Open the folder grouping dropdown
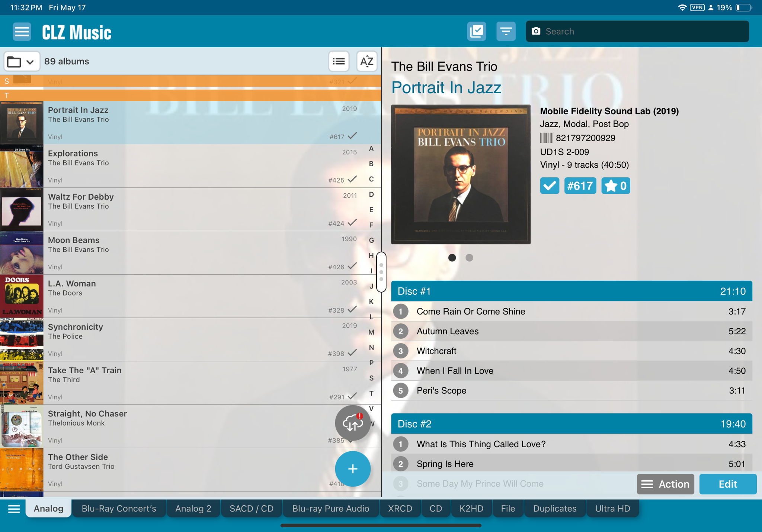Image resolution: width=762 pixels, height=532 pixels. pos(22,61)
